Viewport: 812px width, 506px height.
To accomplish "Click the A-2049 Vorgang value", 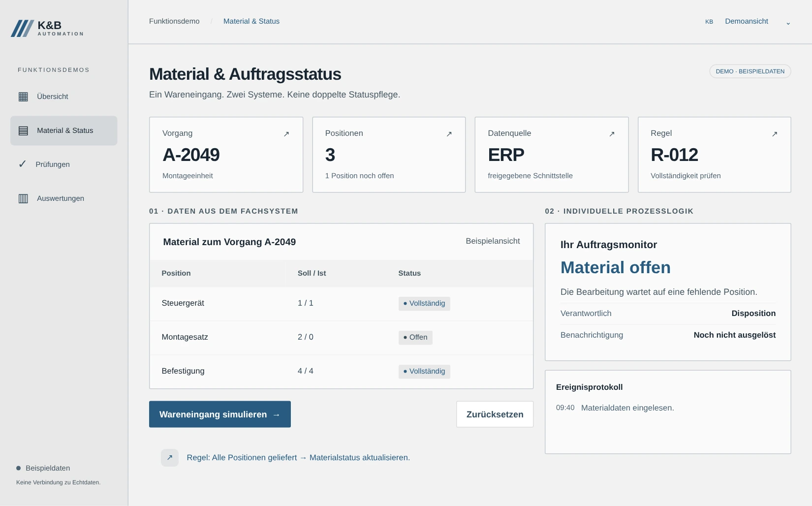I will click(191, 155).
